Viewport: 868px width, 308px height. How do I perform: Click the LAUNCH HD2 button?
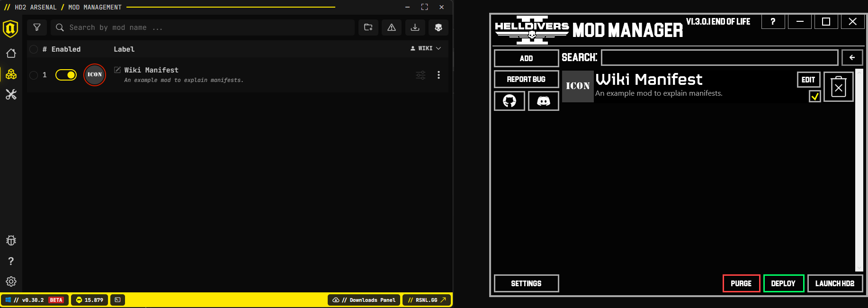(835, 283)
